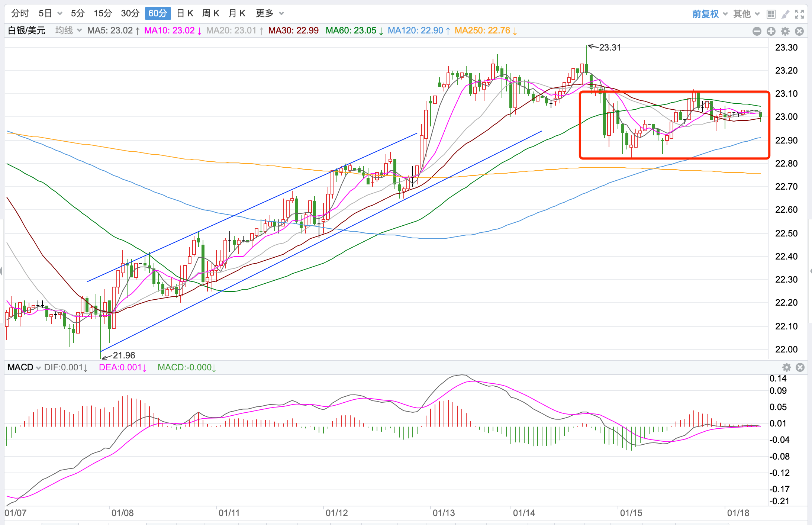Open moving average settings gear
Viewport: 812px width, 525px height.
[x=785, y=31]
